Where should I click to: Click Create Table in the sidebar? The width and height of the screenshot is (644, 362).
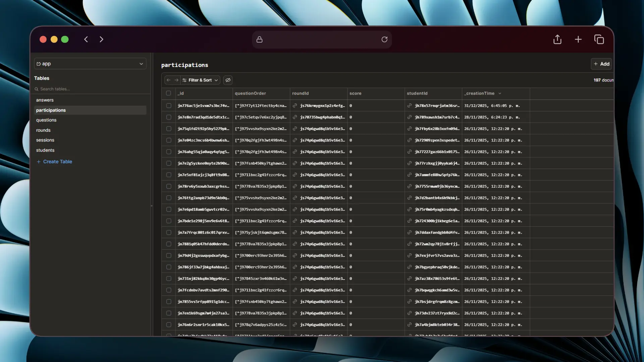57,162
